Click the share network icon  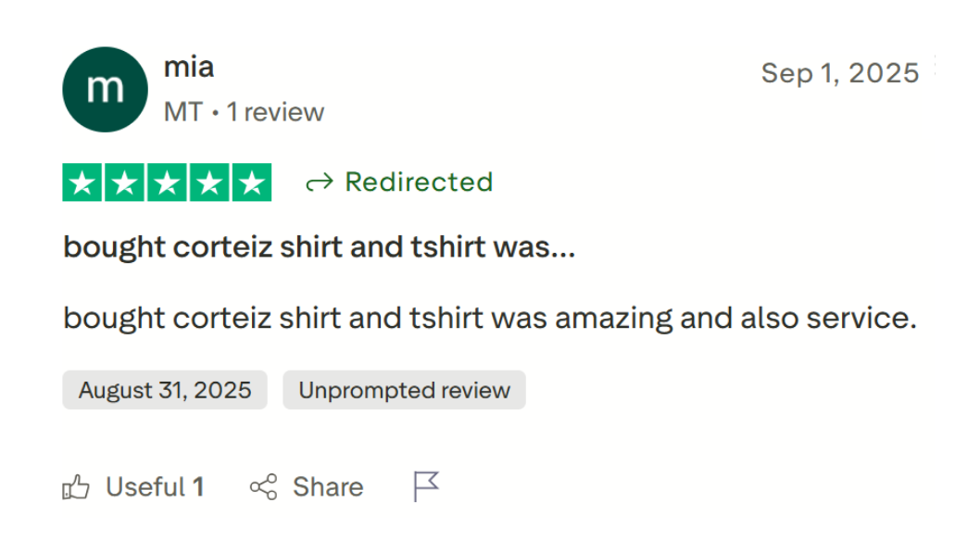(x=263, y=487)
